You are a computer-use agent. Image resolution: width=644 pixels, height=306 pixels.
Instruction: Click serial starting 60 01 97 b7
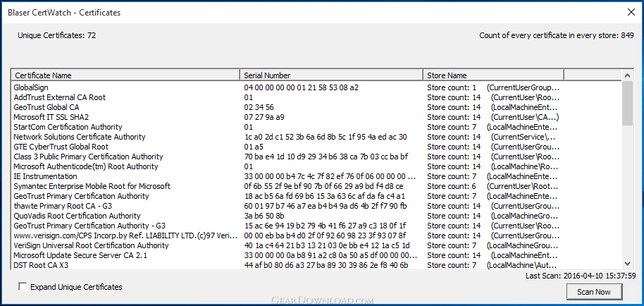pos(326,206)
